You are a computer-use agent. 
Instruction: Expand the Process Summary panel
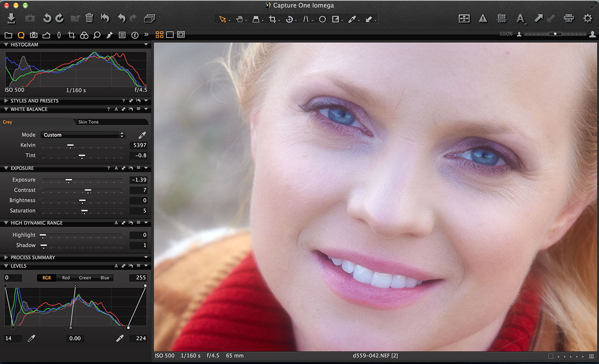(6, 257)
